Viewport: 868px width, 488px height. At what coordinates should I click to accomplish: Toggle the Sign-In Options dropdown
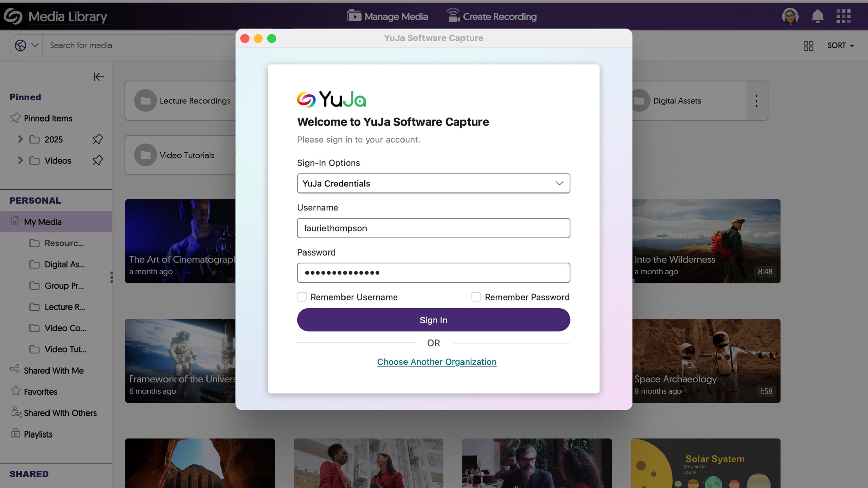pyautogui.click(x=433, y=184)
